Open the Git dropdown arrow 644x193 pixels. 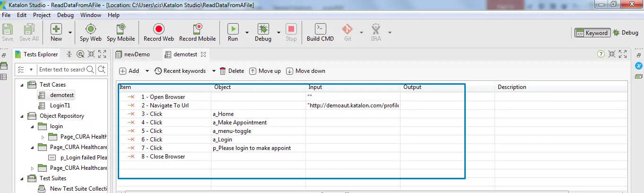tap(361, 33)
